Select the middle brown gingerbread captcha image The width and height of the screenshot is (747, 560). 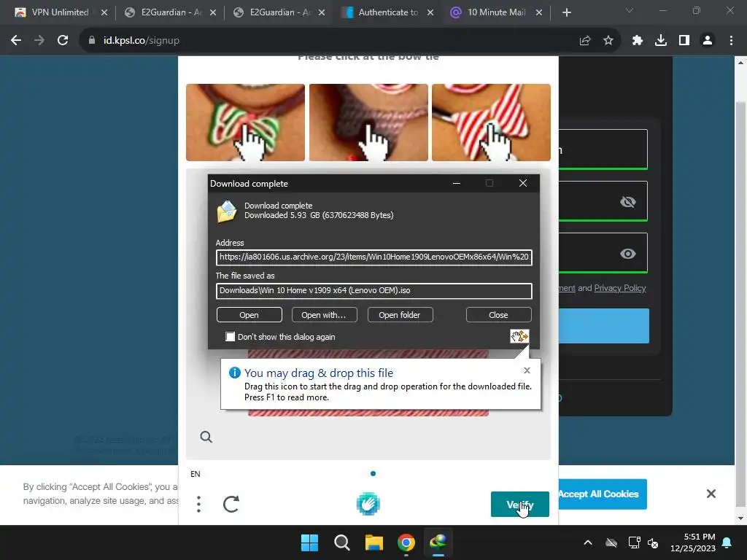[x=368, y=122]
